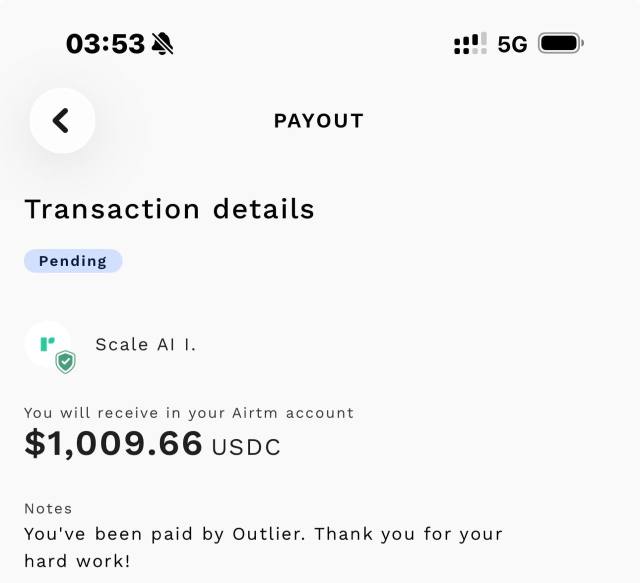The height and width of the screenshot is (583, 640).
Task: Tap the battery icon in status bar
Action: (561, 44)
